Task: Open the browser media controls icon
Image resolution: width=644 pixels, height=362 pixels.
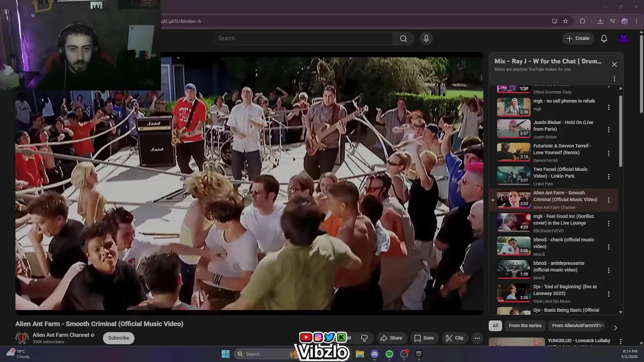Action: pos(612,21)
